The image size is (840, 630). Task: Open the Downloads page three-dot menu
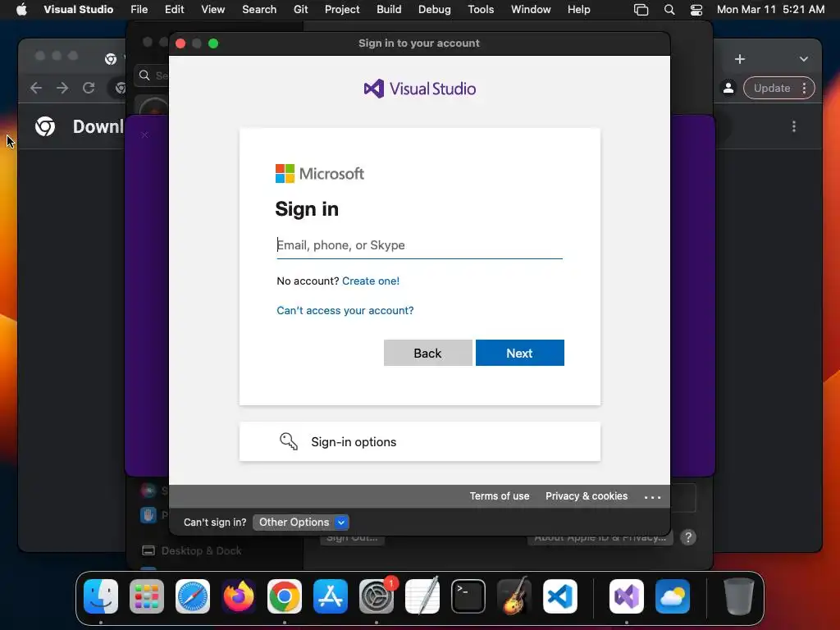794,126
